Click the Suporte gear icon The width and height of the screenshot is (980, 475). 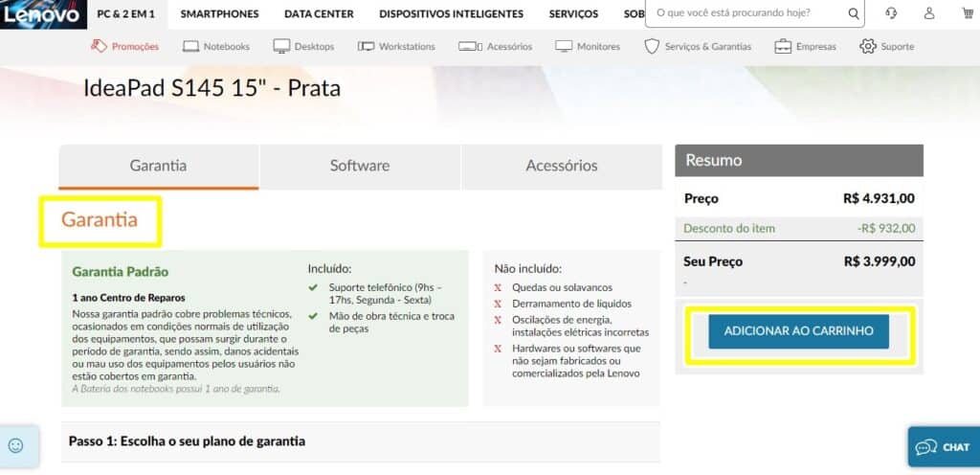coord(867,46)
